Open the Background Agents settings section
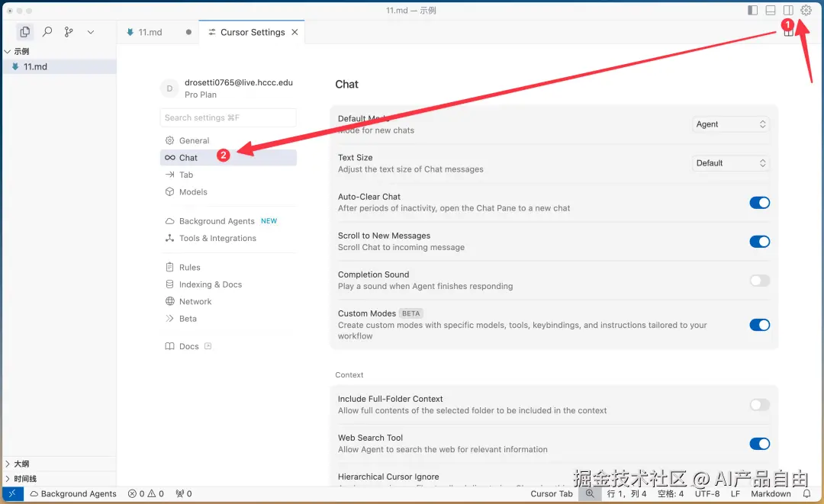This screenshot has height=504, width=824. (228, 221)
